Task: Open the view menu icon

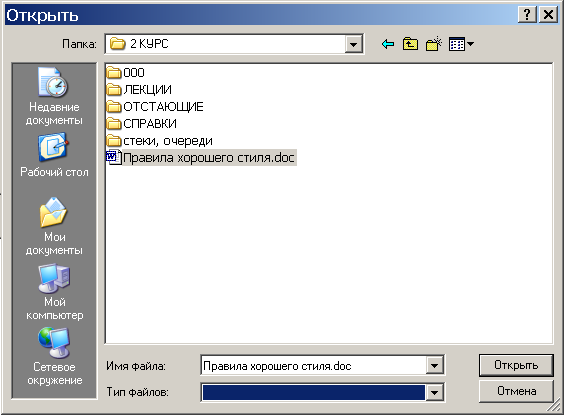Action: tap(461, 44)
